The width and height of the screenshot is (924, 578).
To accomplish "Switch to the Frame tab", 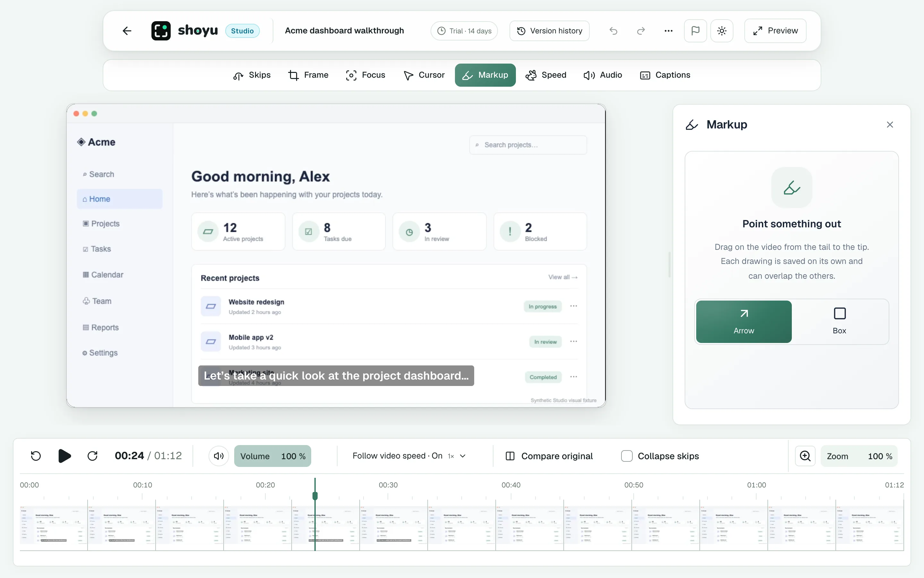I will 308,75.
